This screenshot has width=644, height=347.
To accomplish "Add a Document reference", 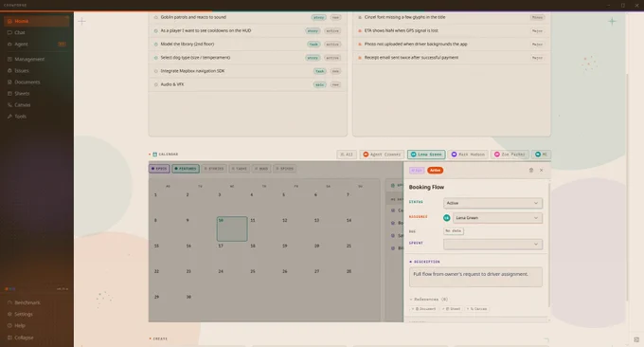I will point(424,309).
